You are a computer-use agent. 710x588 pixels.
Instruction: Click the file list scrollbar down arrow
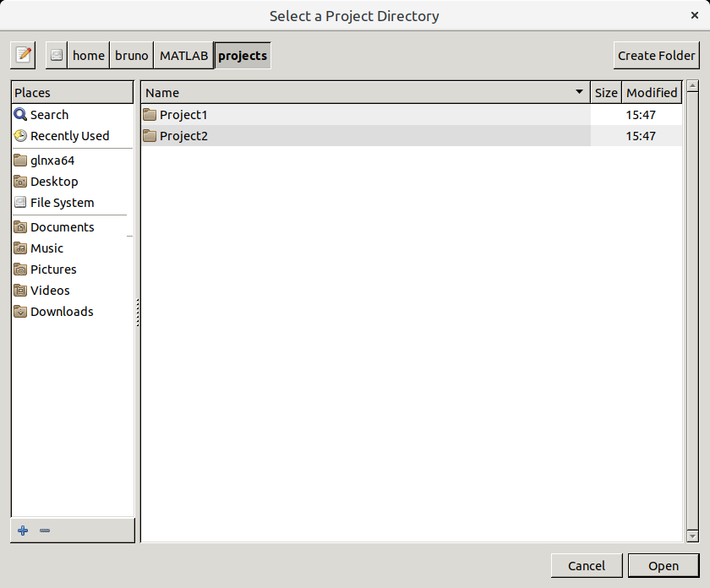pyautogui.click(x=692, y=536)
